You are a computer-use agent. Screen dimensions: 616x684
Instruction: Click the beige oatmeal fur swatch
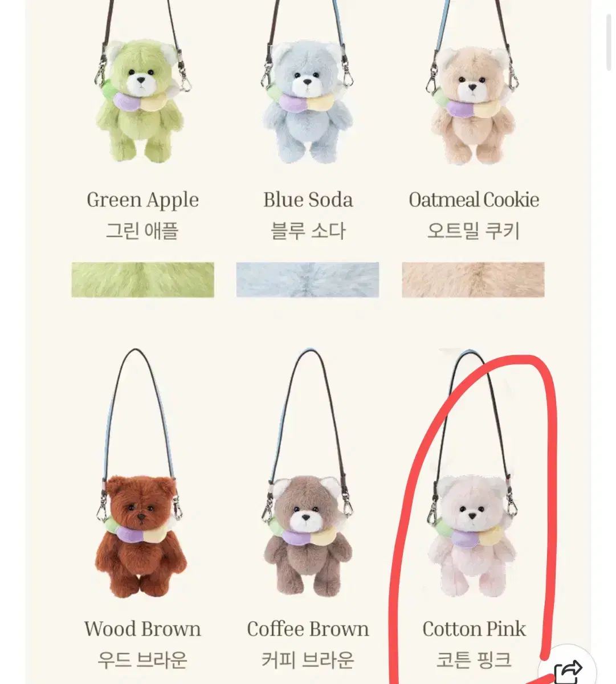click(473, 279)
